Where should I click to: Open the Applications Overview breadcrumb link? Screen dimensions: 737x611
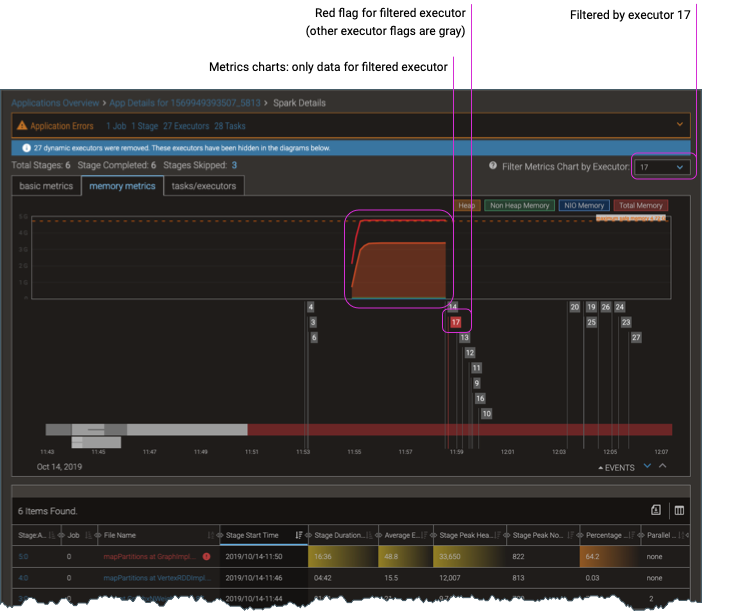pyautogui.click(x=55, y=103)
